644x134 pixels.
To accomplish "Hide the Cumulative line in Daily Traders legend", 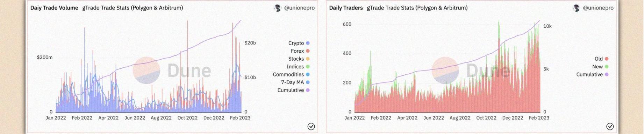I will (x=592, y=74).
